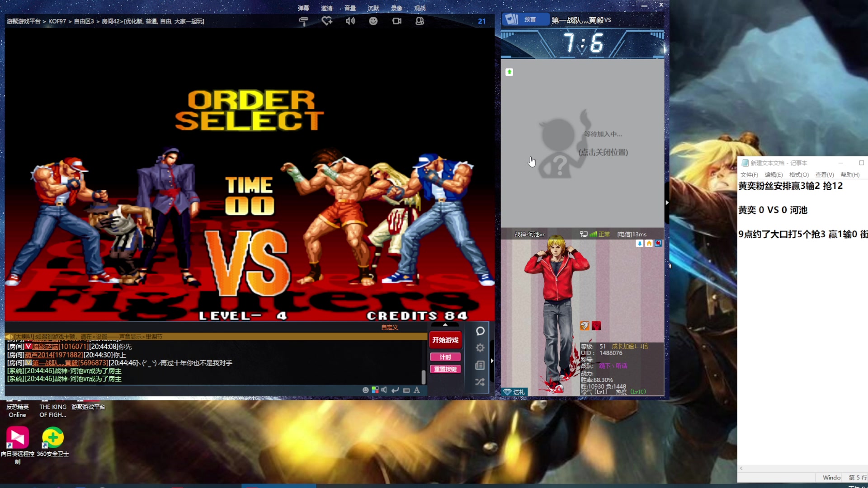Screen dimensions: 868x488
Task: Open the chat bubble icon in side panel
Action: [x=480, y=331]
